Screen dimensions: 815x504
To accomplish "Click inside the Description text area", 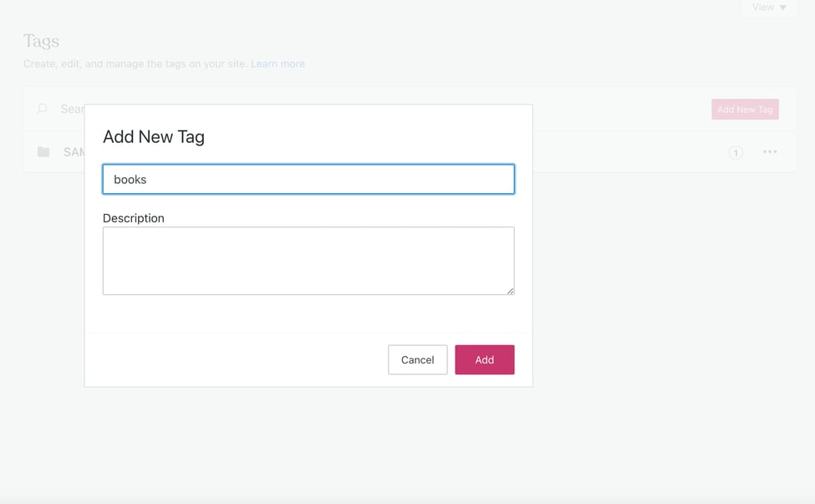I will pos(308,259).
